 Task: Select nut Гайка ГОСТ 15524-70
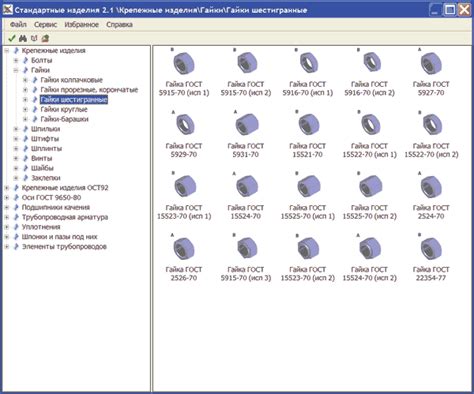[x=246, y=196]
